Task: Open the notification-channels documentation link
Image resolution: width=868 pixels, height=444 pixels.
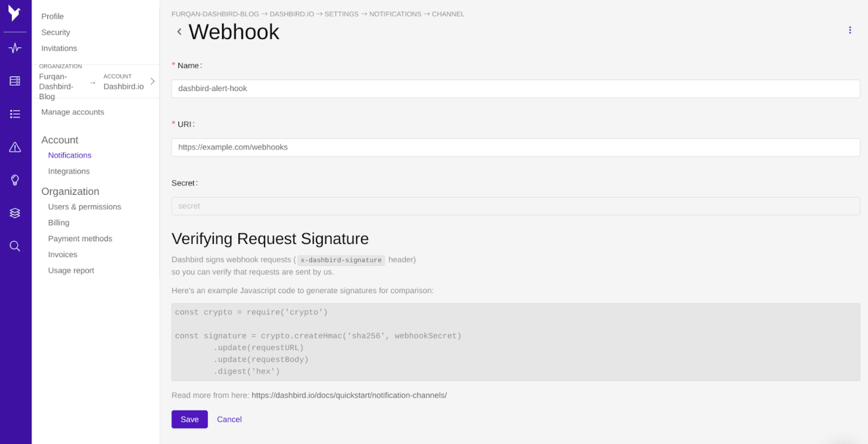Action: point(349,395)
